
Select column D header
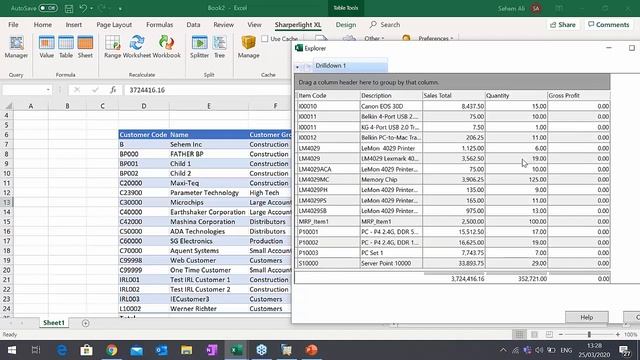tap(144, 106)
